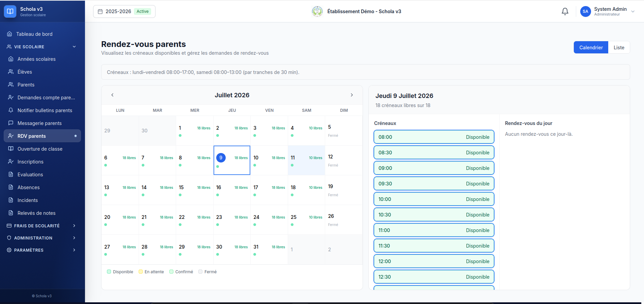The height and width of the screenshot is (304, 644).
Task: Go to next month arrow
Action: [x=352, y=95]
